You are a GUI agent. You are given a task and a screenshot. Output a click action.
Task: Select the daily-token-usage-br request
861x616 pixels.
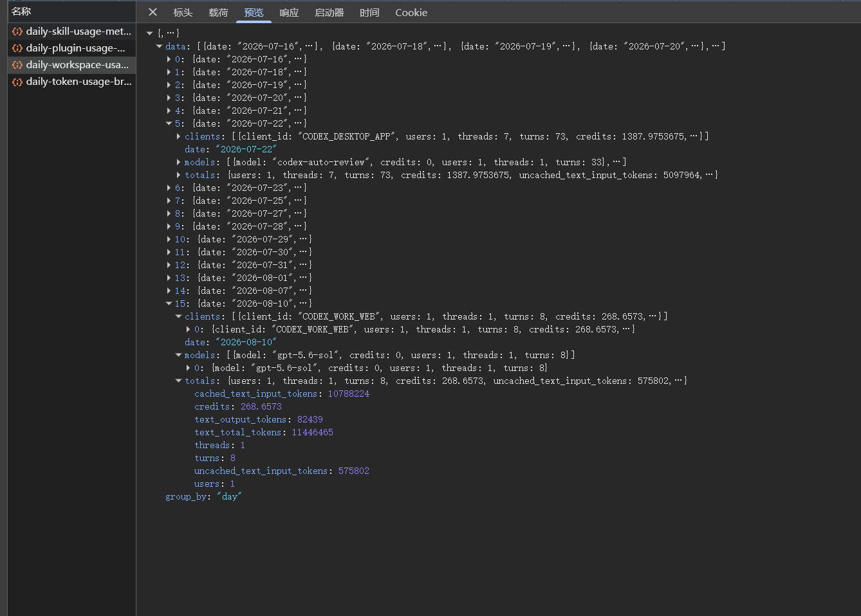[x=72, y=82]
